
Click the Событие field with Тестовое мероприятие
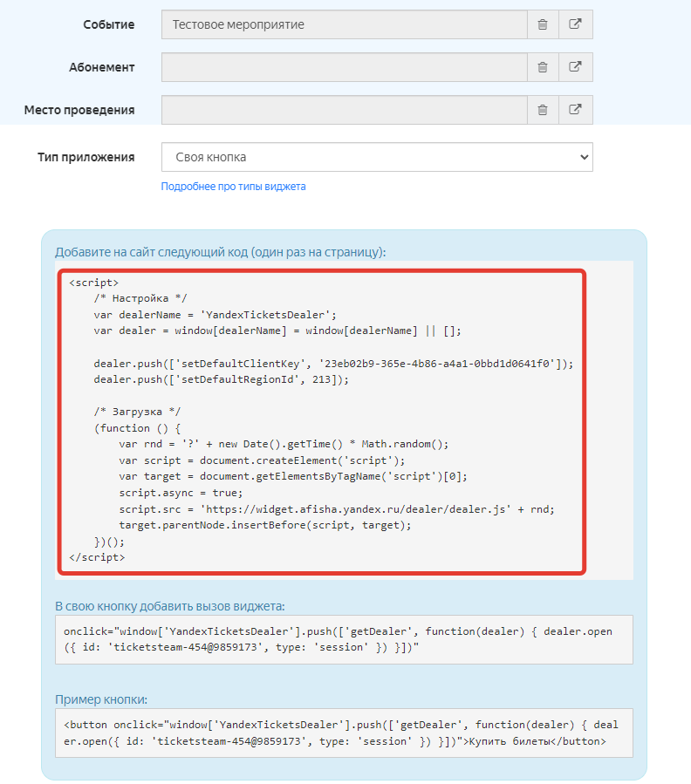coord(344,24)
